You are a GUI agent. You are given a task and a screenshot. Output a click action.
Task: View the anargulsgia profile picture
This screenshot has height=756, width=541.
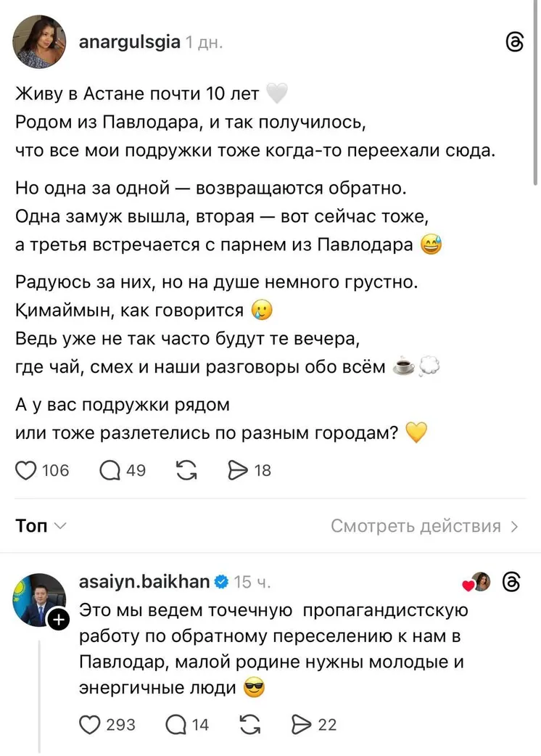pos(38,42)
